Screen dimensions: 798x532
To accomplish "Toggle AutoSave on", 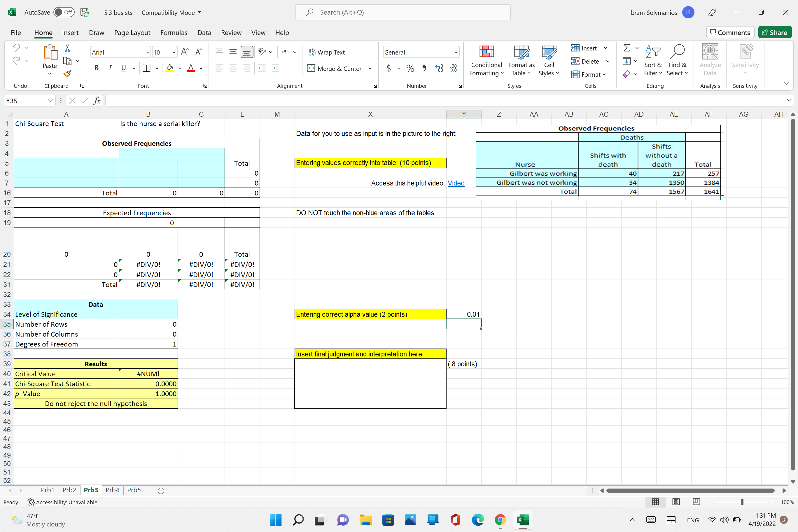I will tap(64, 12).
